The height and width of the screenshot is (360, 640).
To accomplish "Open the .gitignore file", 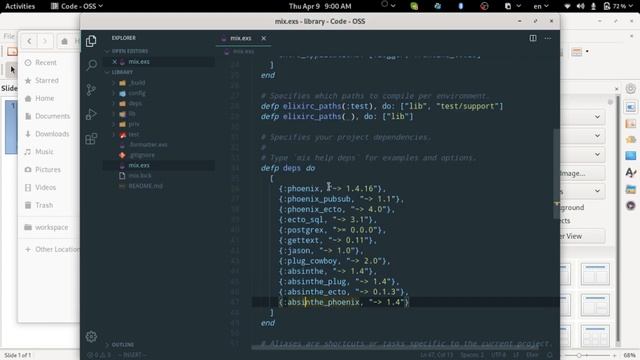I will pyautogui.click(x=142, y=155).
